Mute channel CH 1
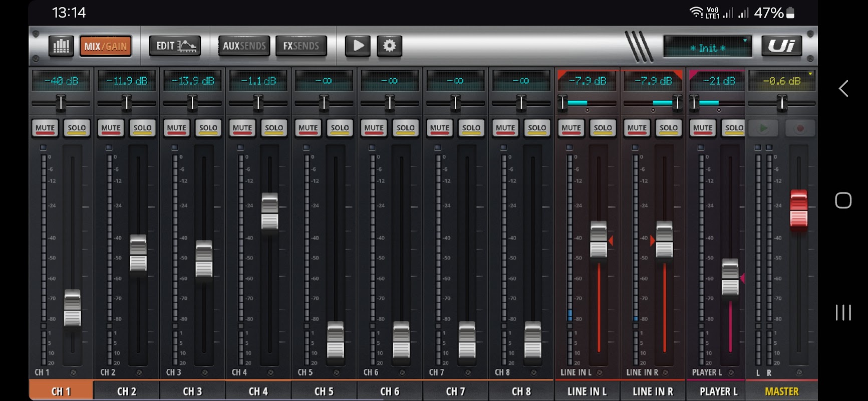The height and width of the screenshot is (401, 868). point(45,128)
